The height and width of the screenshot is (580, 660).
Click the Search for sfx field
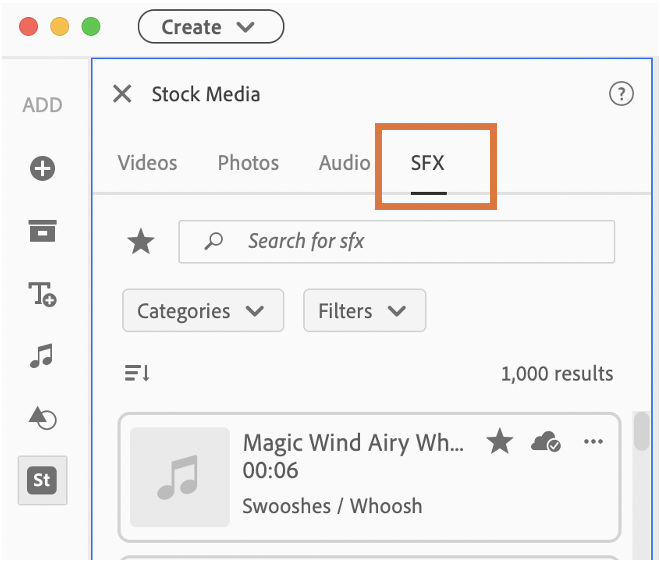pyautogui.click(x=410, y=241)
